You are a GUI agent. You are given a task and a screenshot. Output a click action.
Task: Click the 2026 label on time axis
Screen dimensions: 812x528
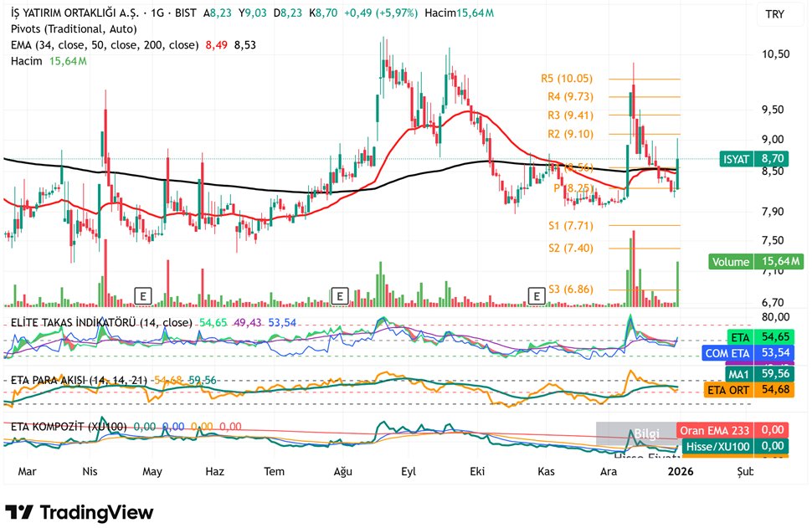click(681, 472)
